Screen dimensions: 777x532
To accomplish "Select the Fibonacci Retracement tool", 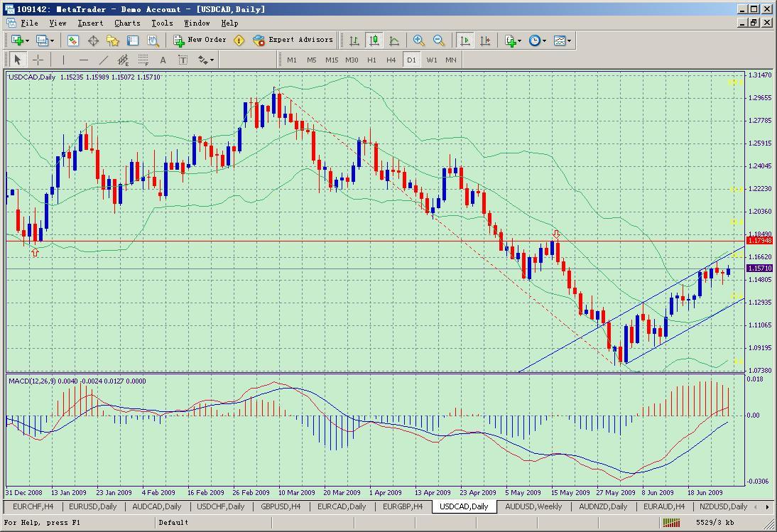I will (x=143, y=60).
